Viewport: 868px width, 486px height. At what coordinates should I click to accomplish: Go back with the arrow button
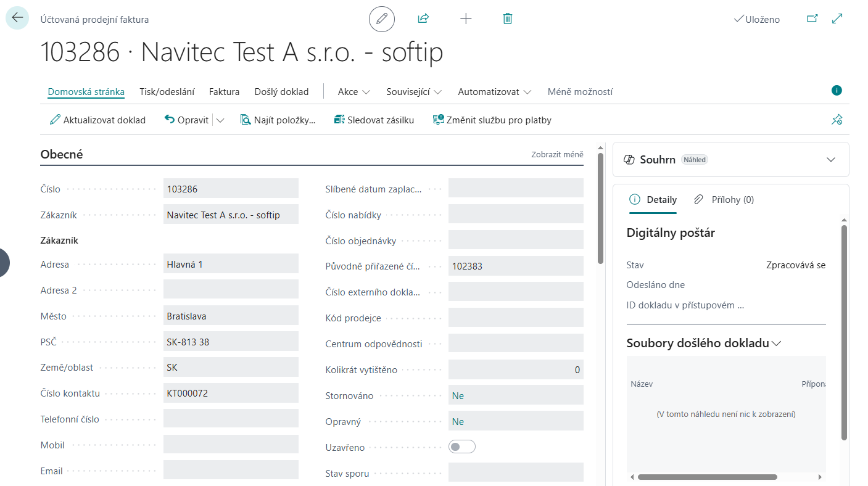17,18
